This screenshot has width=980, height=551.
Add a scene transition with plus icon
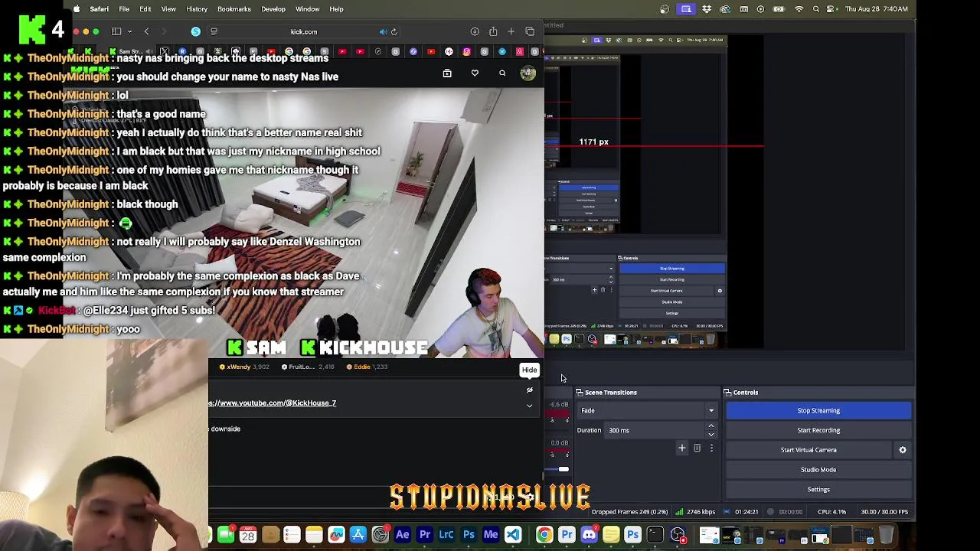click(681, 448)
